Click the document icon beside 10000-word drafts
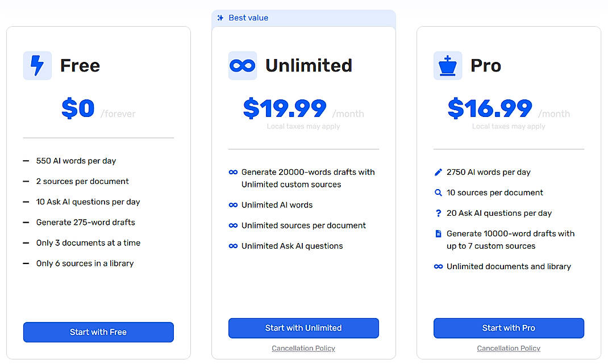This screenshot has width=608, height=364. (x=438, y=233)
